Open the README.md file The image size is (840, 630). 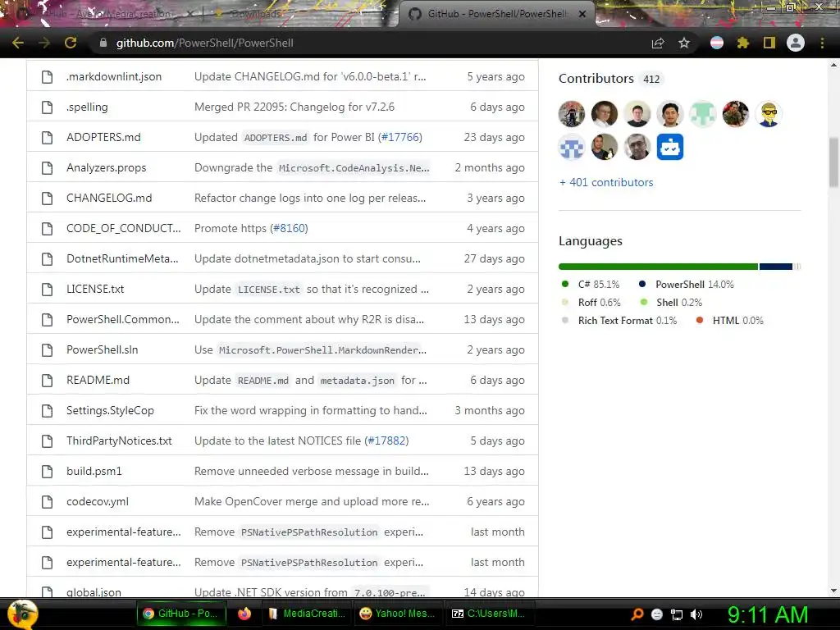click(98, 381)
